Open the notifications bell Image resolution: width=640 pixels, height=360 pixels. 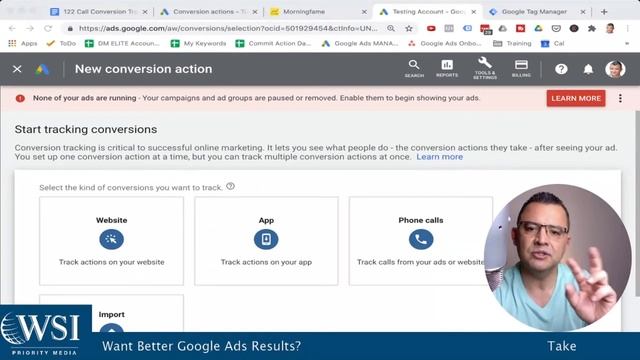click(588, 69)
